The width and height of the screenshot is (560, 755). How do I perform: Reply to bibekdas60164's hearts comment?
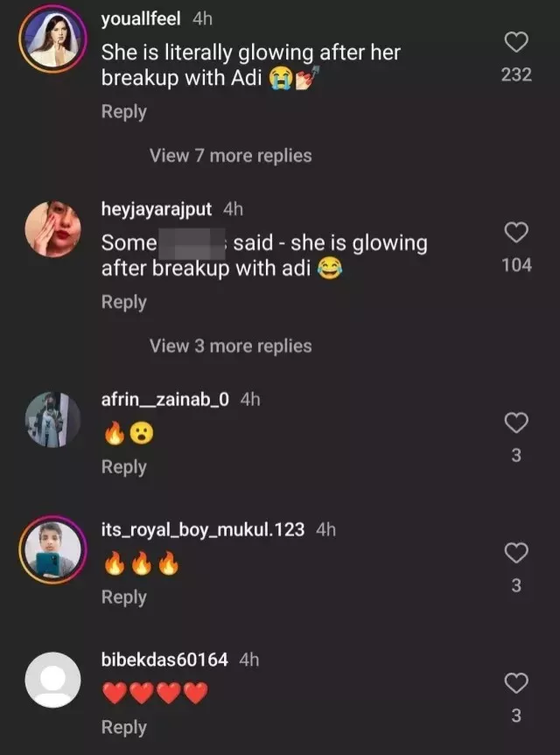pos(123,728)
